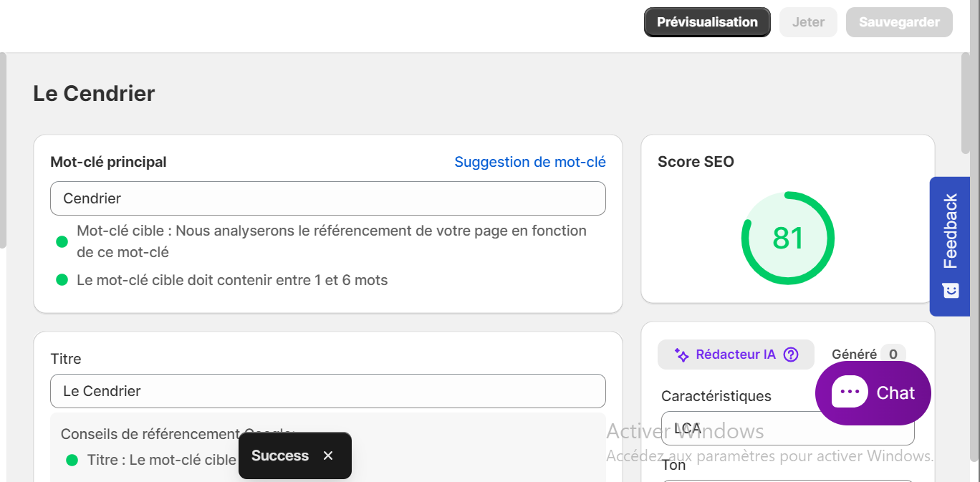Discard changes with the Jeter button
980x482 pixels.
tap(808, 22)
